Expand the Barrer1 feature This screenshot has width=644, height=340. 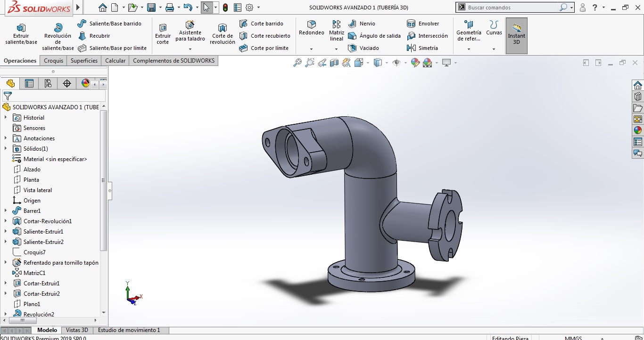point(6,211)
